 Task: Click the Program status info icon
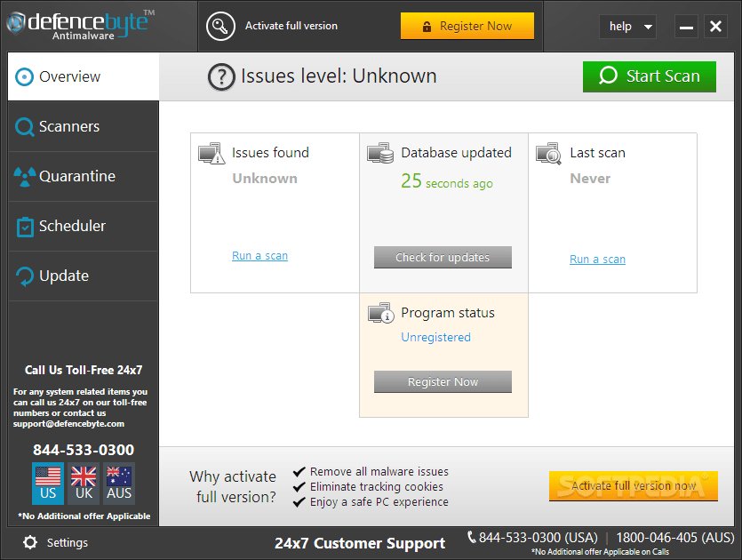pos(381,313)
